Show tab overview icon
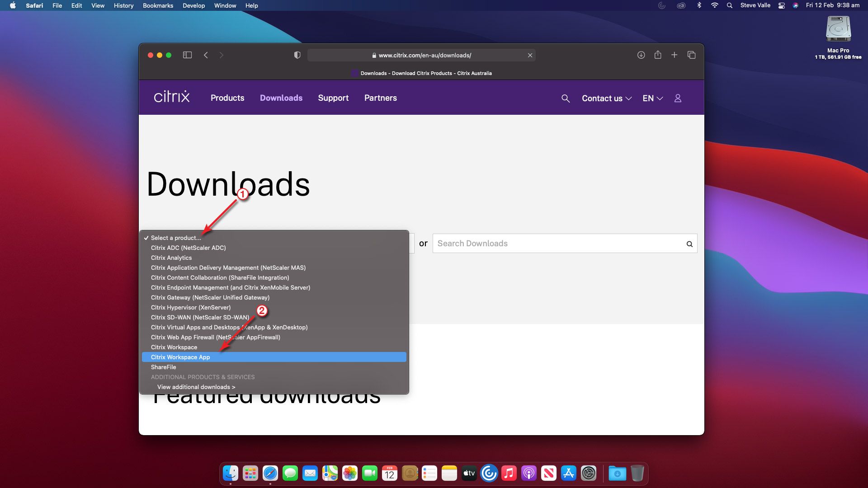868x488 pixels. click(691, 55)
